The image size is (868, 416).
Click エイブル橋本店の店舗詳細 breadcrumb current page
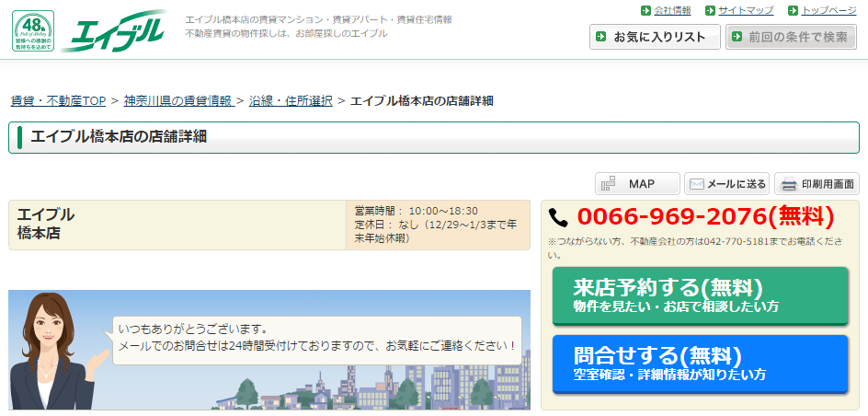coord(422,101)
